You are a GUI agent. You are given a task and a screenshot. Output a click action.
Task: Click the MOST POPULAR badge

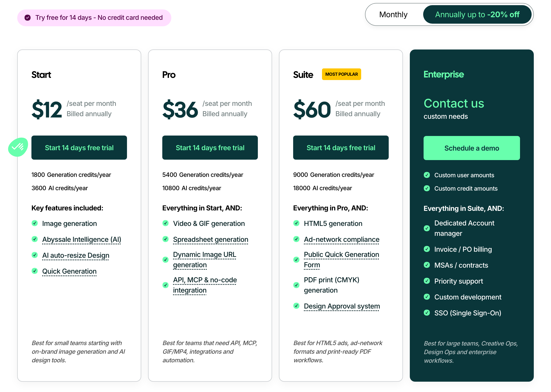[341, 74]
